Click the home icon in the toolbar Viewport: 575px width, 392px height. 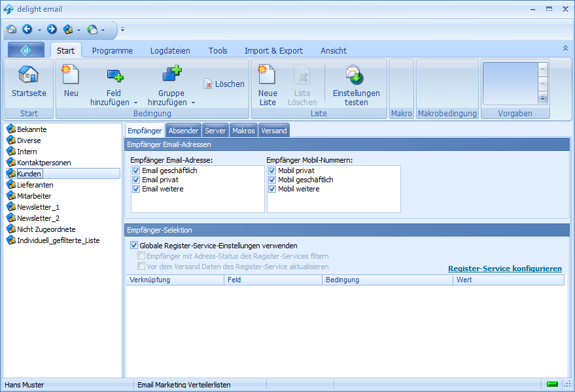11,29
